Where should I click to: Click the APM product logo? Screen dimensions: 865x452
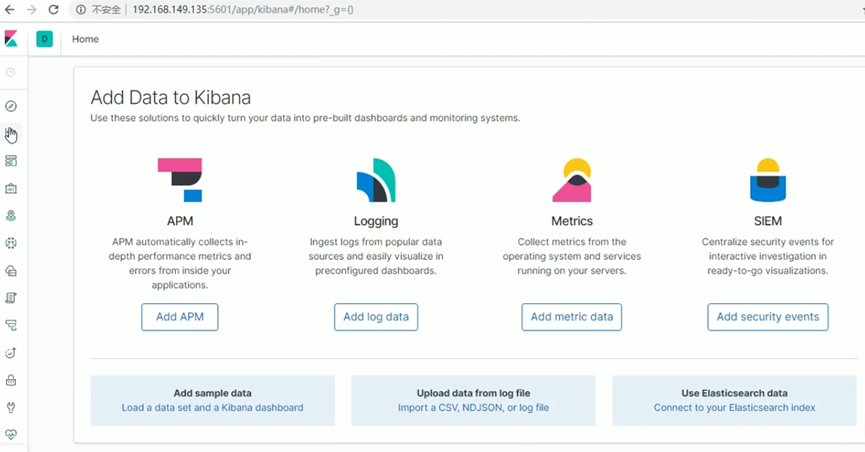click(x=180, y=180)
